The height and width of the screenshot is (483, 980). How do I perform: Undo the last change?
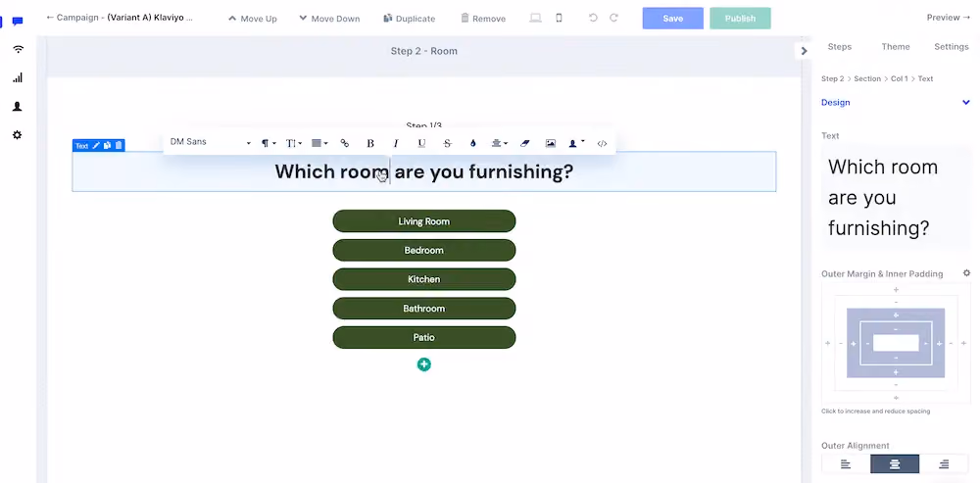pyautogui.click(x=593, y=18)
